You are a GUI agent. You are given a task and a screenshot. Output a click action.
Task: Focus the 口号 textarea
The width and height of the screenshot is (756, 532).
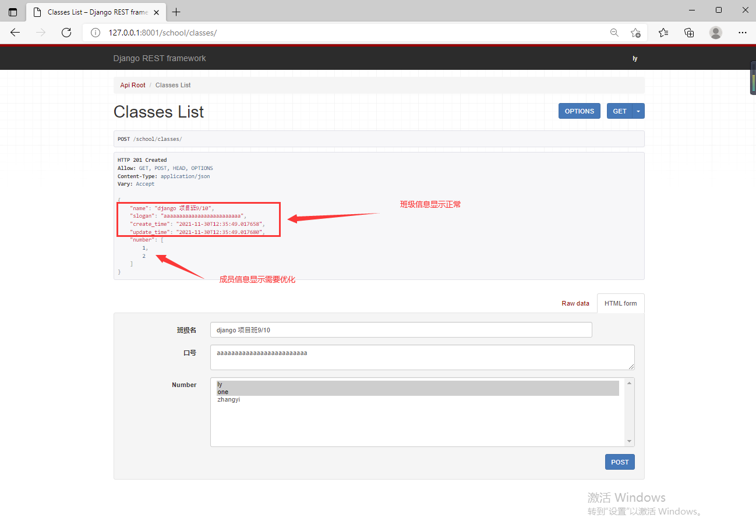coord(422,357)
